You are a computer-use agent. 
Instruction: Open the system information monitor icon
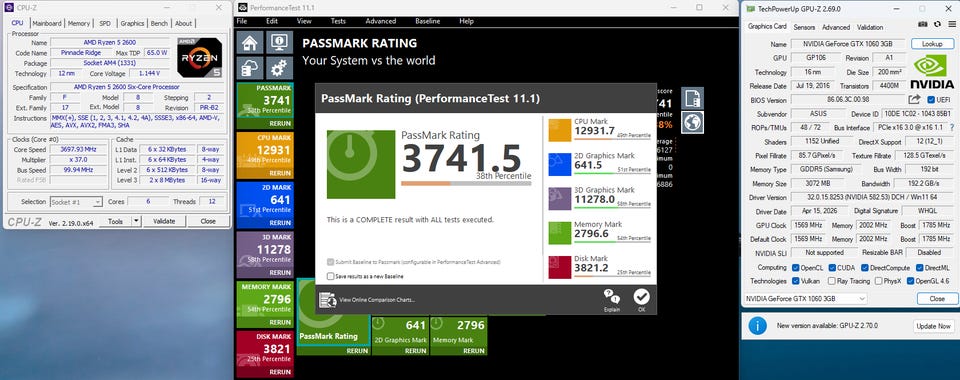tap(279, 43)
